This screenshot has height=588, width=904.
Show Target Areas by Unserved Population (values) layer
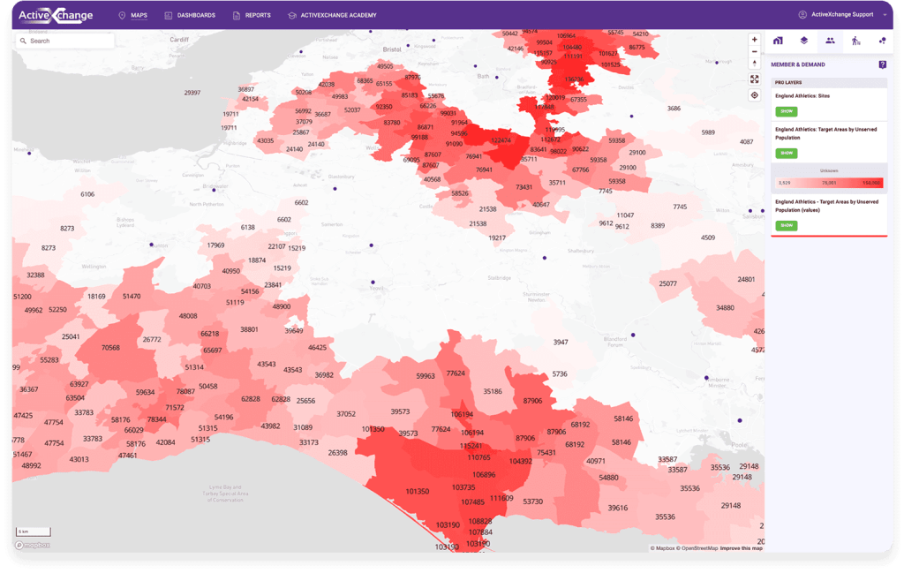pos(785,225)
